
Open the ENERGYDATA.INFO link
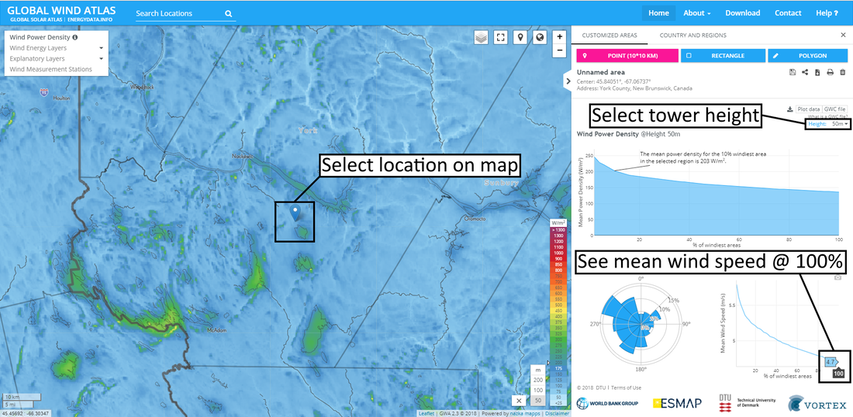pyautogui.click(x=91, y=20)
